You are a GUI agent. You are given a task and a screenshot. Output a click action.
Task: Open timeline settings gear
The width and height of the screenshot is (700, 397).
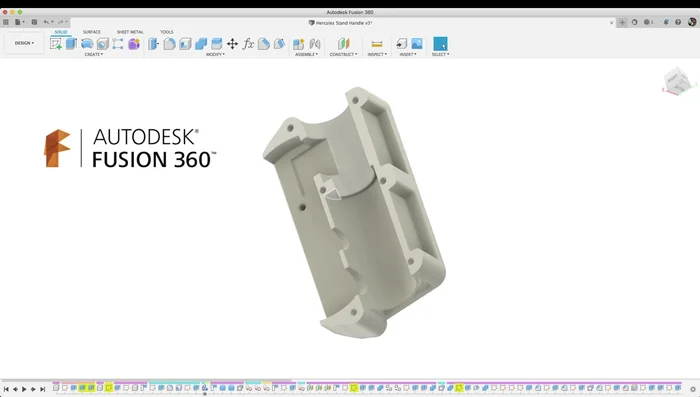click(x=693, y=389)
